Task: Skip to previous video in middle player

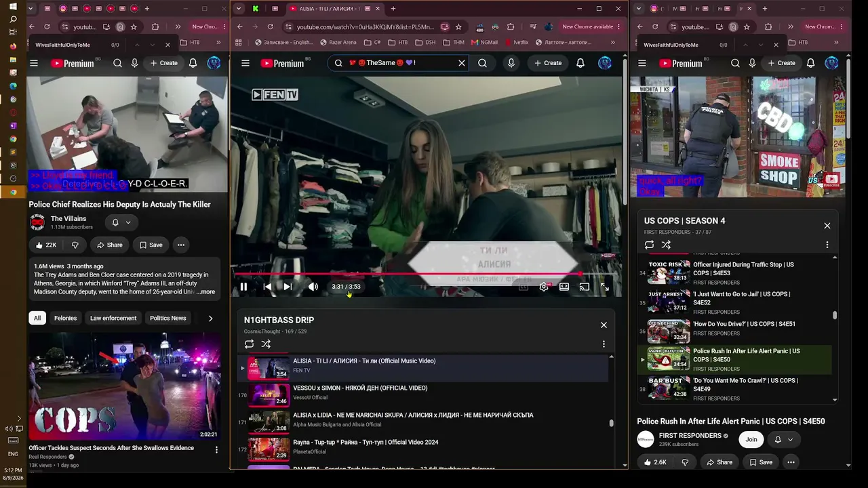Action: 267,287
